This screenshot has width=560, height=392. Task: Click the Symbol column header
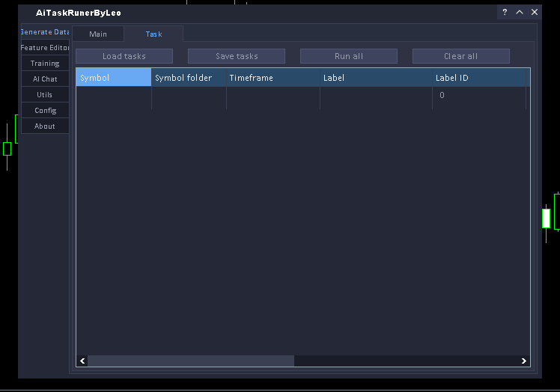pyautogui.click(x=113, y=78)
